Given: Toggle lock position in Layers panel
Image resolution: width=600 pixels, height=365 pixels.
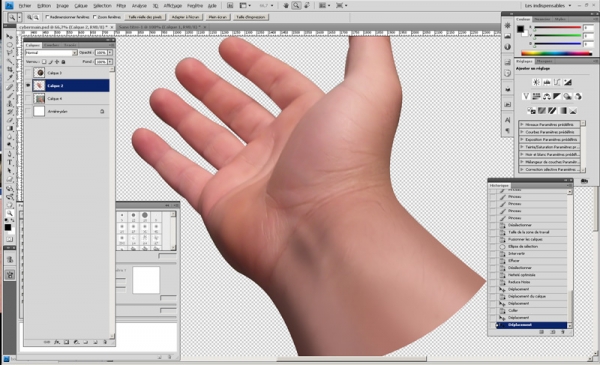Looking at the screenshot, I should [x=57, y=62].
